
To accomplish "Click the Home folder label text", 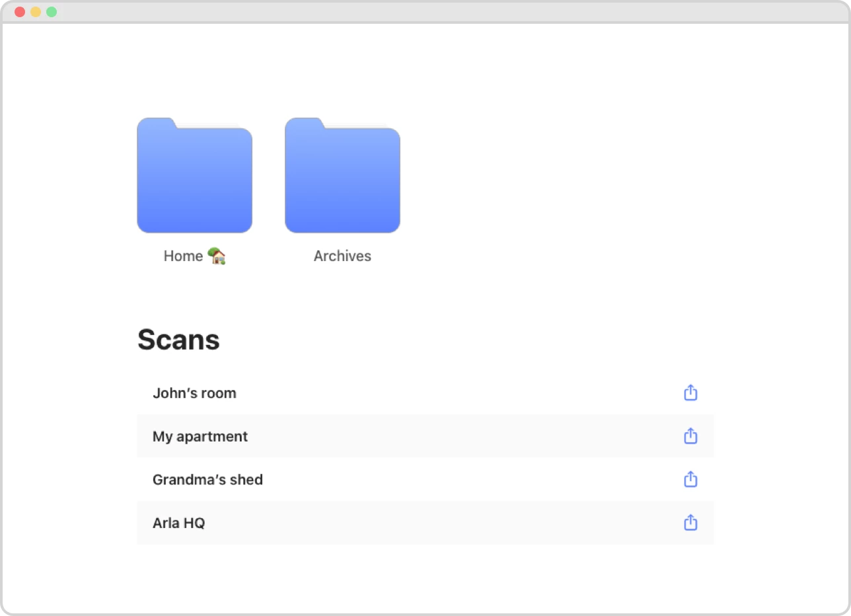I will tap(183, 256).
